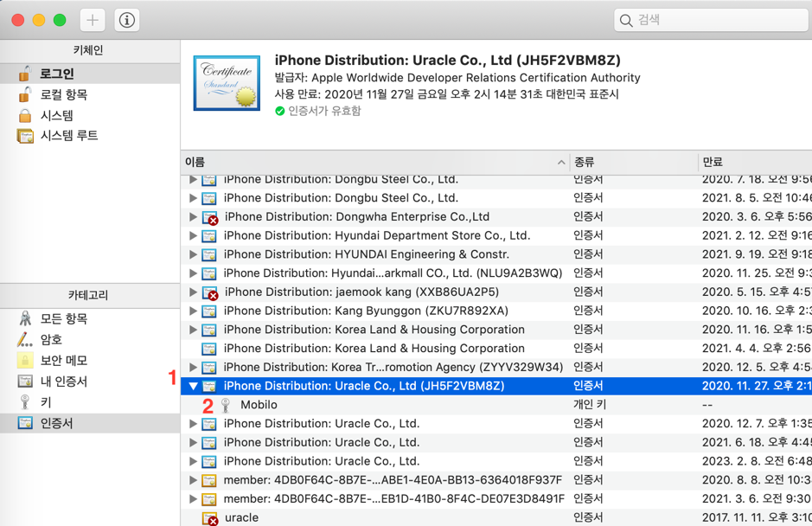This screenshot has width=812, height=526.
Task: Expand the Hyundai Department Store certificate row
Action: [193, 236]
